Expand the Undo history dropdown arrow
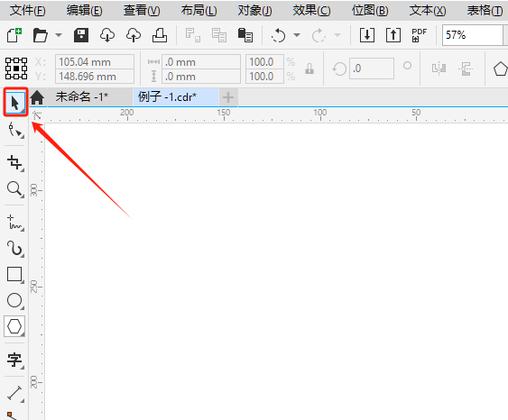 coord(297,35)
